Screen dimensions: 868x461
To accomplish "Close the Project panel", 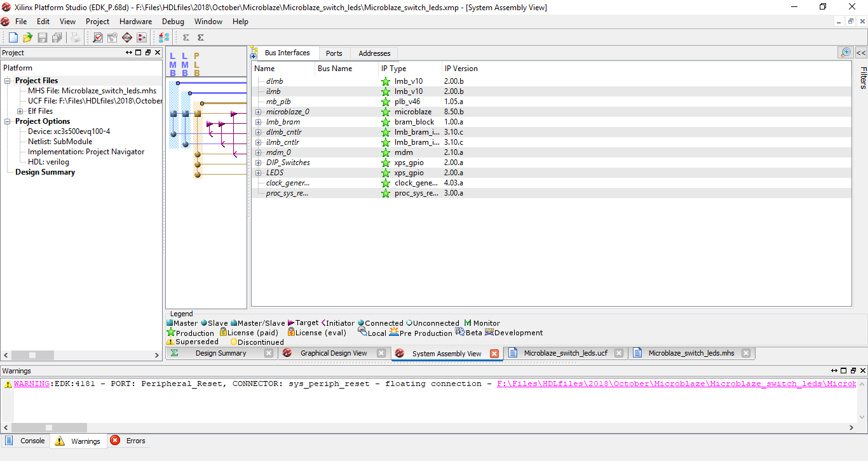I will (158, 53).
